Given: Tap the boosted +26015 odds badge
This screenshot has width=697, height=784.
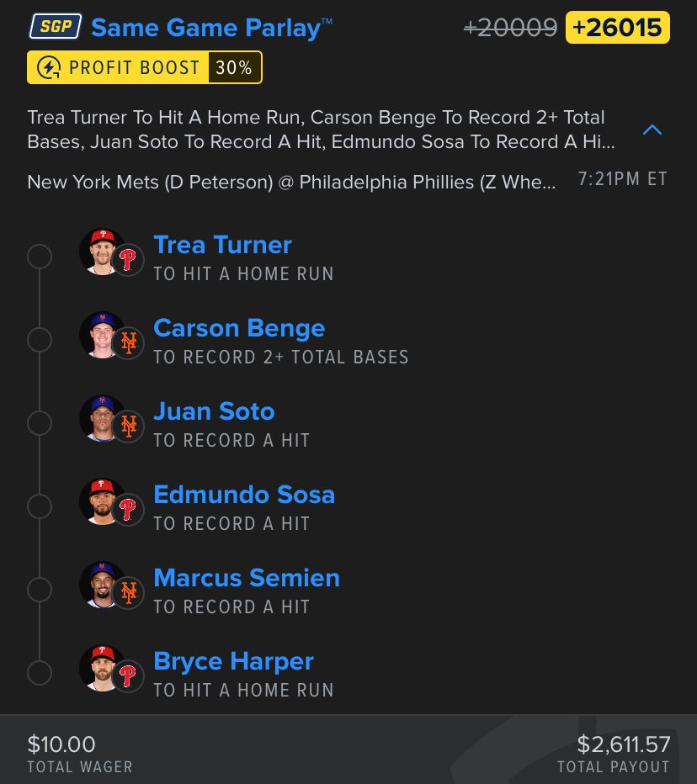Looking at the screenshot, I should coord(617,28).
